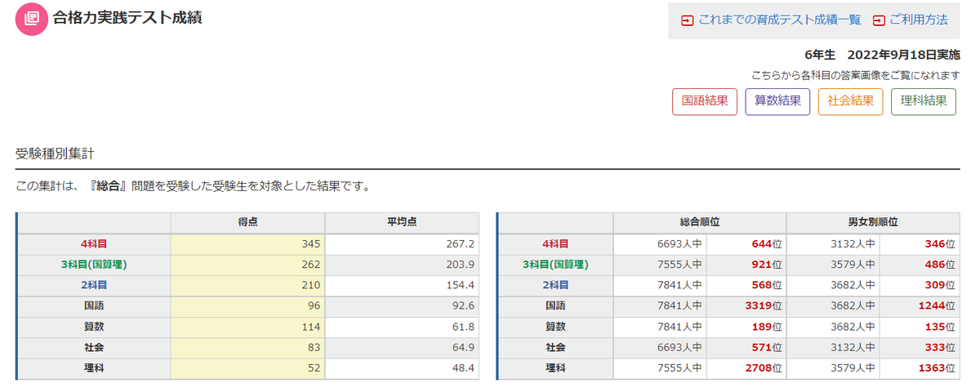
Task: Select the 社会 row label in score table
Action: (x=94, y=347)
